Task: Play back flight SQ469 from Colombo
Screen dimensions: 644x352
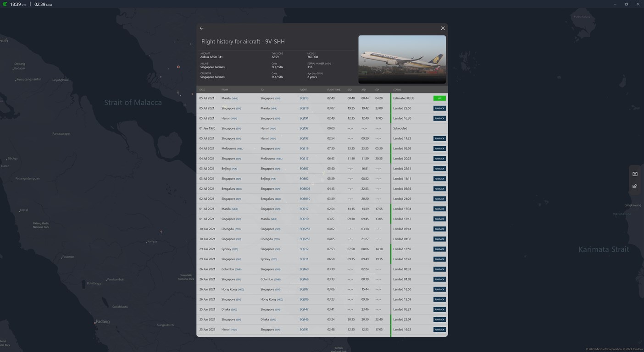Action: click(439, 269)
